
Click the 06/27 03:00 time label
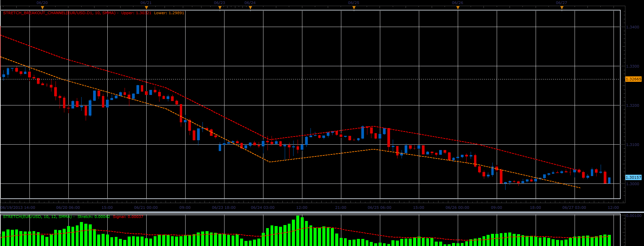(x=574, y=207)
